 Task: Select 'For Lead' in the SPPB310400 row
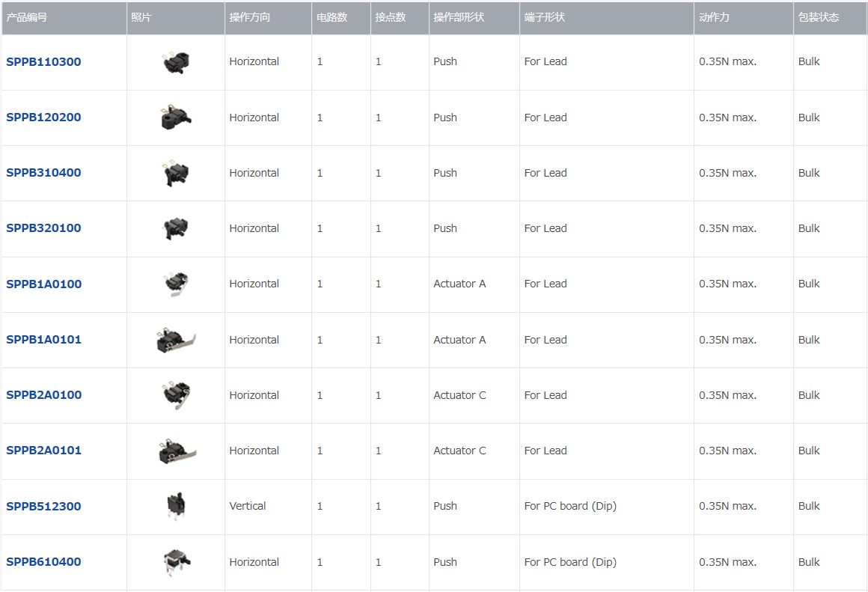coord(545,173)
